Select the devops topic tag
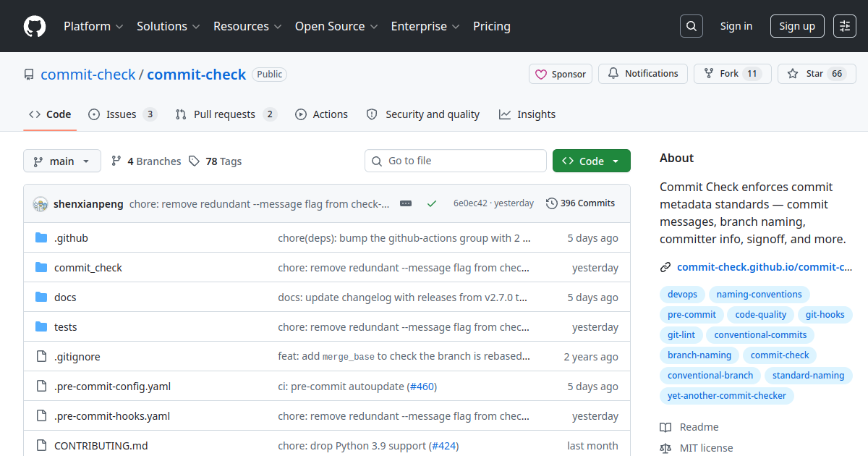This screenshot has width=868, height=456. point(682,295)
